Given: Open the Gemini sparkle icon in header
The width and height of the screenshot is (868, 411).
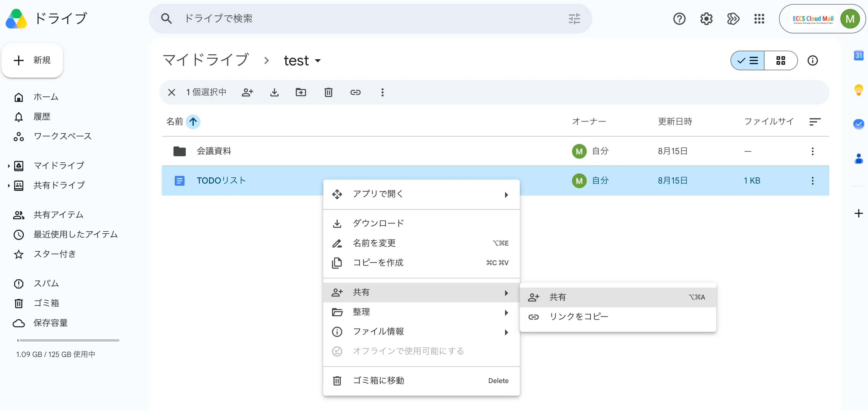Looking at the screenshot, I should (733, 18).
